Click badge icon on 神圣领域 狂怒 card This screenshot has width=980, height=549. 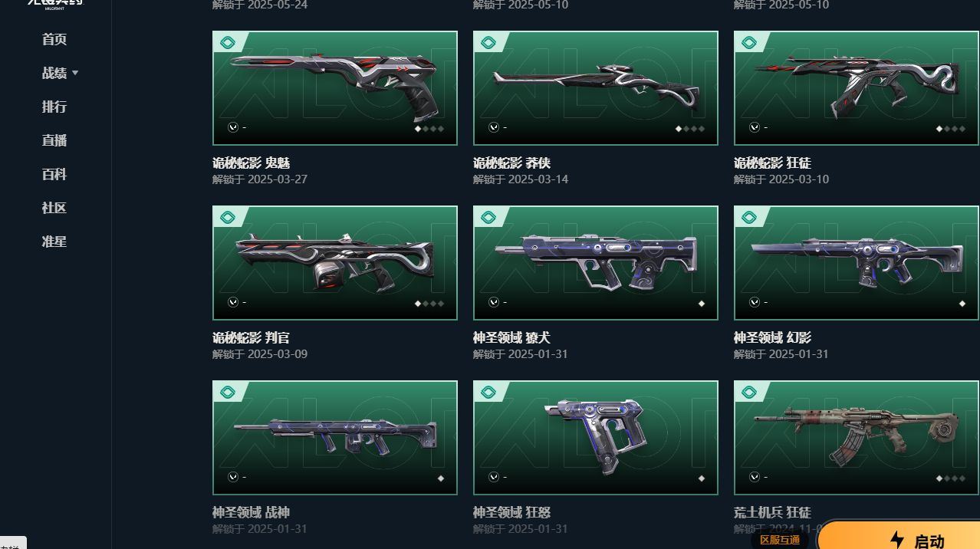(488, 393)
